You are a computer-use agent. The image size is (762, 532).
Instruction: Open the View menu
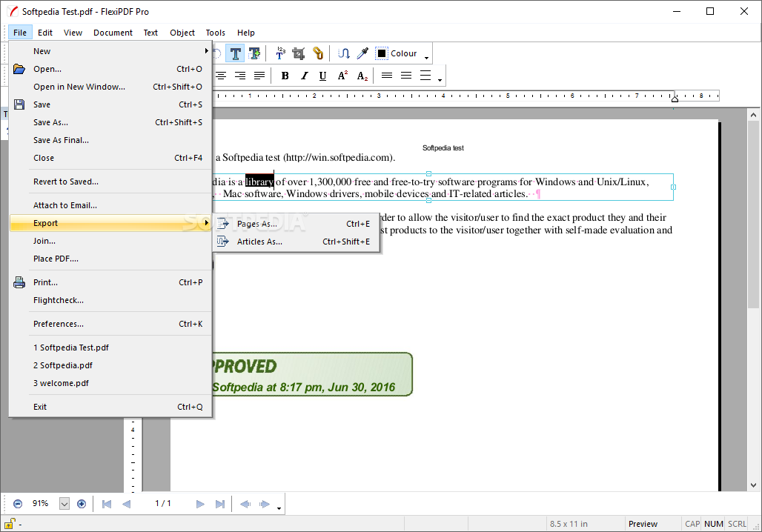73,33
